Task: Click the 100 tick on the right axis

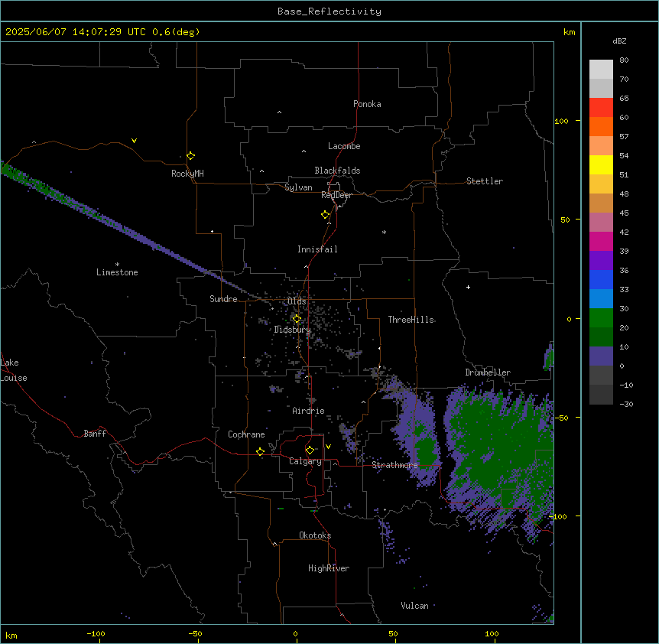Action: tap(561, 121)
